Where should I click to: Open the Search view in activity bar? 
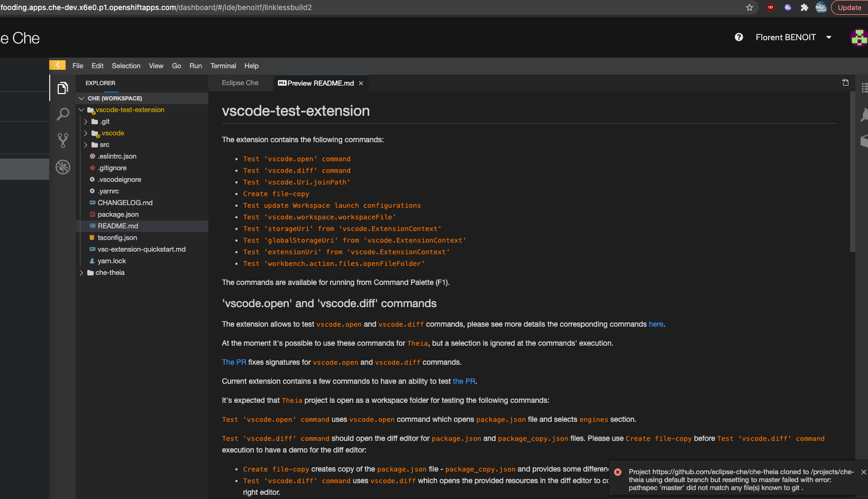click(x=63, y=114)
